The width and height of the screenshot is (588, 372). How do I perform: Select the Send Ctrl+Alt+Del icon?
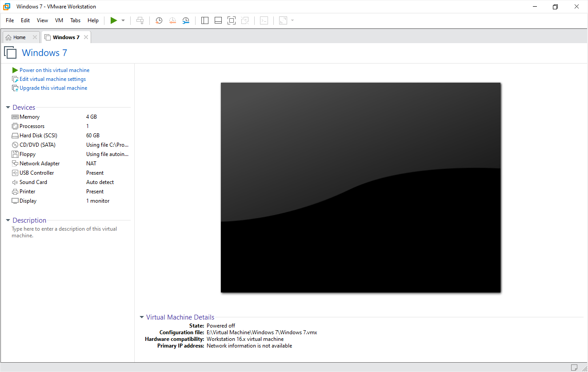point(140,20)
